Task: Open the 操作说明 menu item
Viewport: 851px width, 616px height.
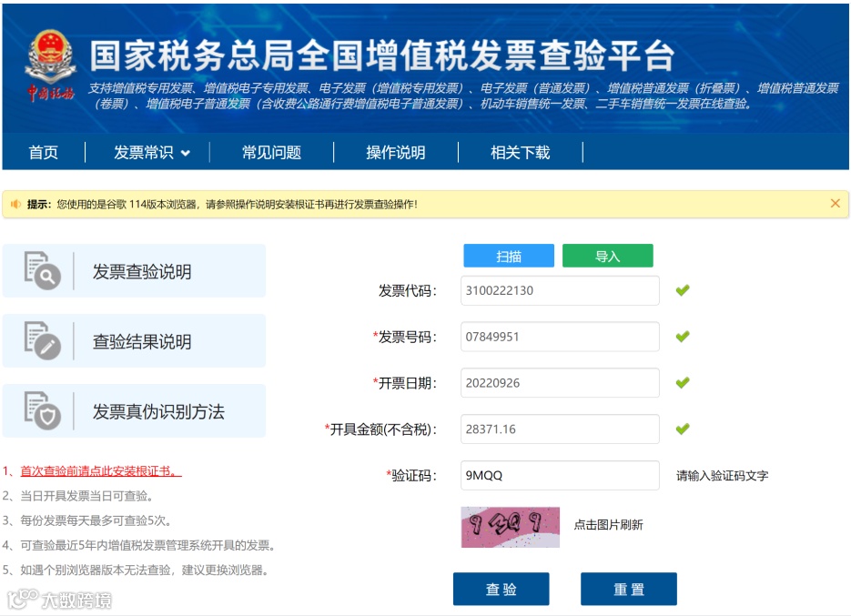Action: click(396, 153)
